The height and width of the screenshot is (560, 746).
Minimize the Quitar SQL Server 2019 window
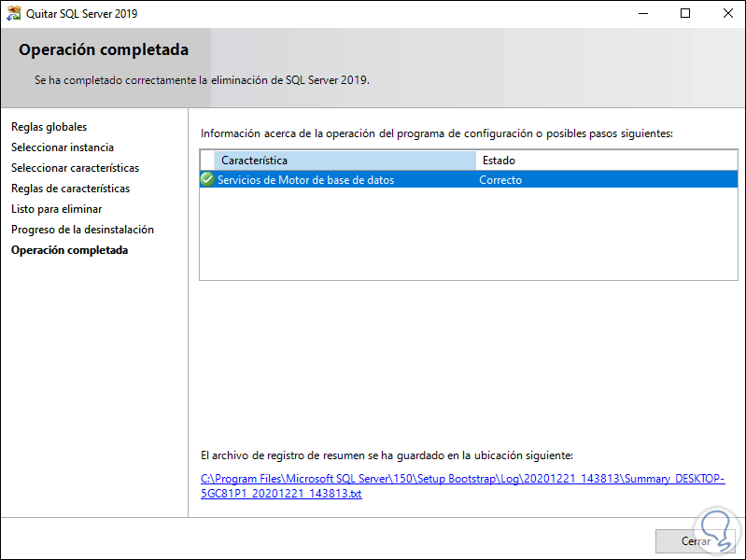click(643, 13)
